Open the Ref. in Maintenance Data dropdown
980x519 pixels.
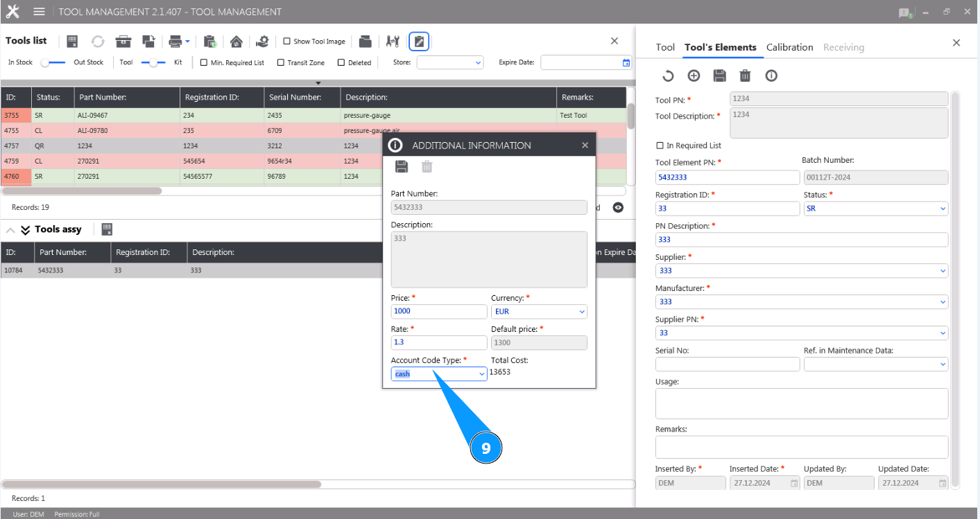click(x=876, y=364)
